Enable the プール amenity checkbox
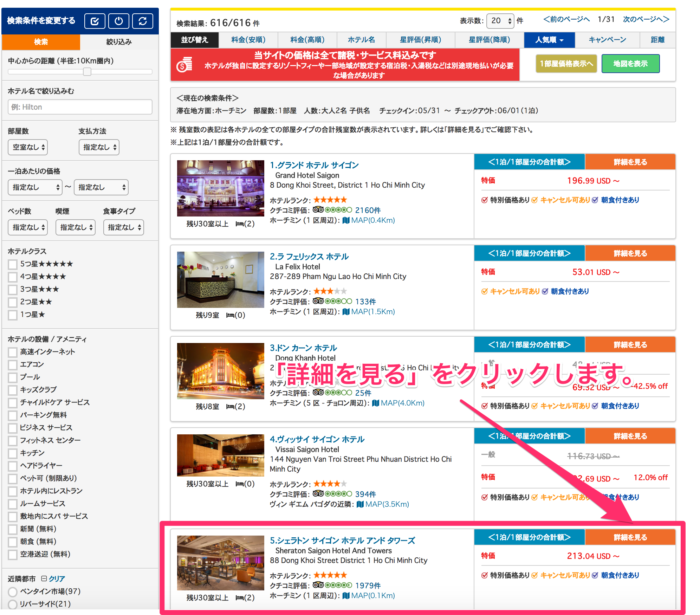The image size is (700, 615). coord(13,377)
